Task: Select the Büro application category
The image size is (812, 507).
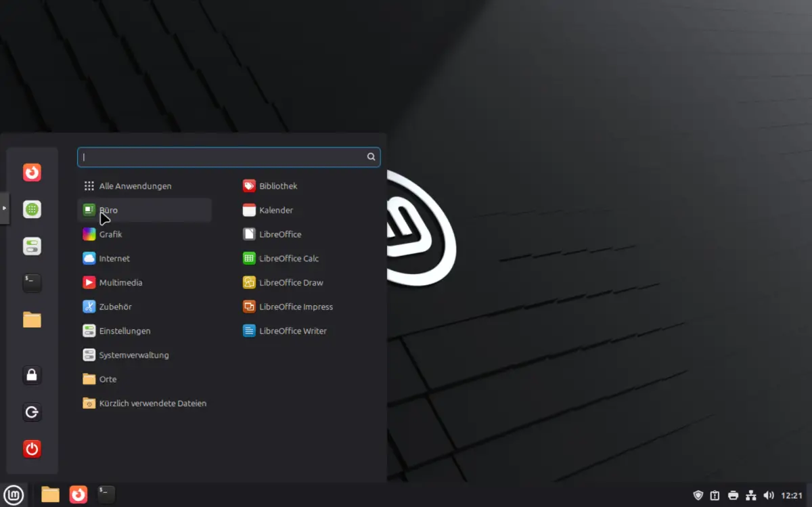Action: pyautogui.click(x=108, y=210)
